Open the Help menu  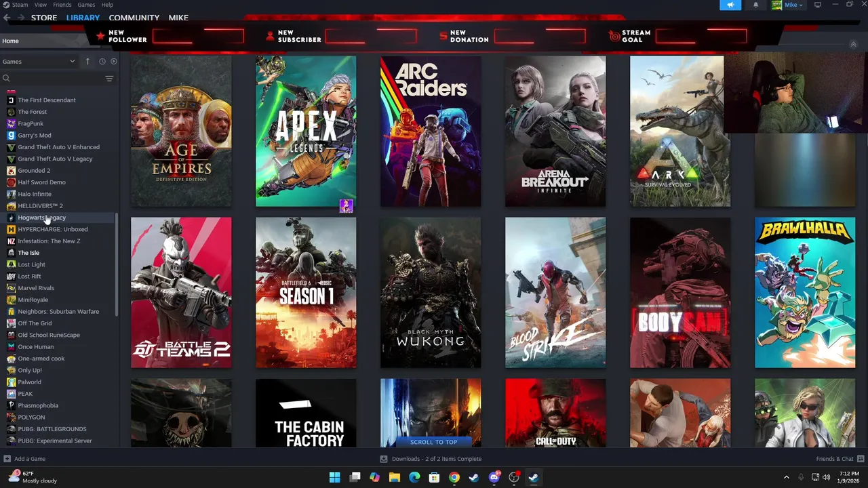click(107, 5)
